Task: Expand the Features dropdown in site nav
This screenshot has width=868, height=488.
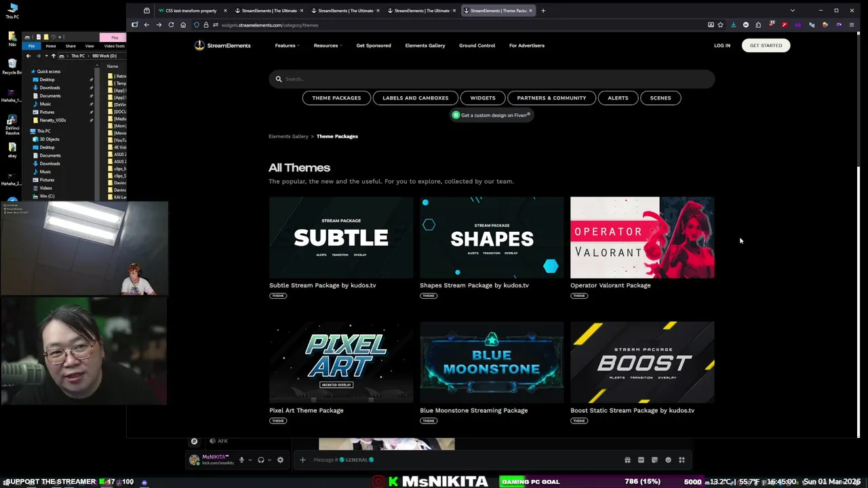Action: point(287,45)
